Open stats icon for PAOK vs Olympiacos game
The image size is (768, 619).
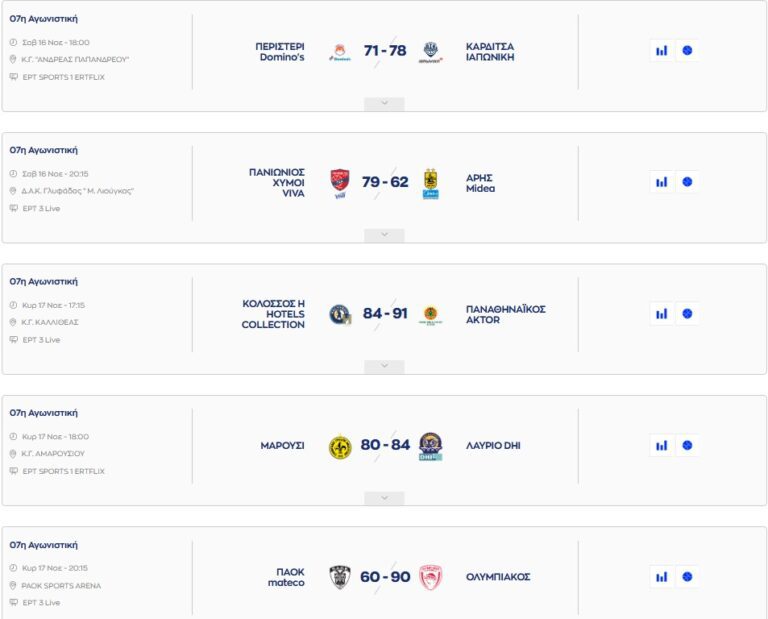(x=661, y=577)
